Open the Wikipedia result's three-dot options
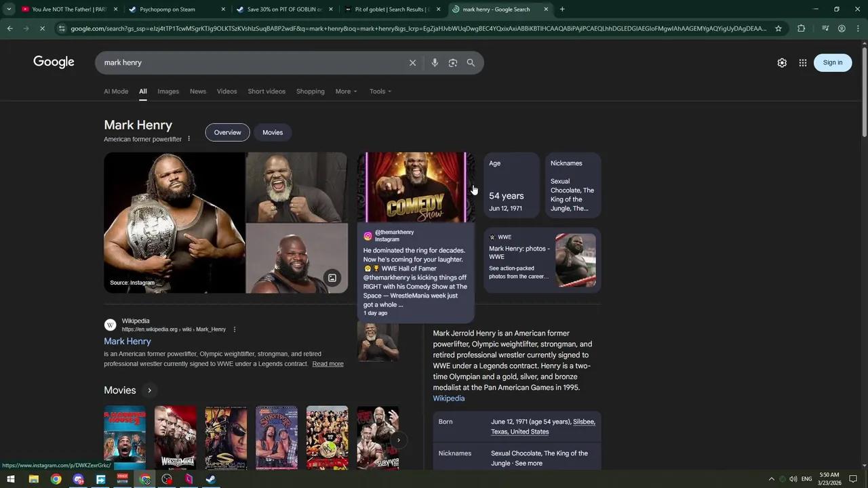This screenshot has width=868, height=488. point(235,329)
